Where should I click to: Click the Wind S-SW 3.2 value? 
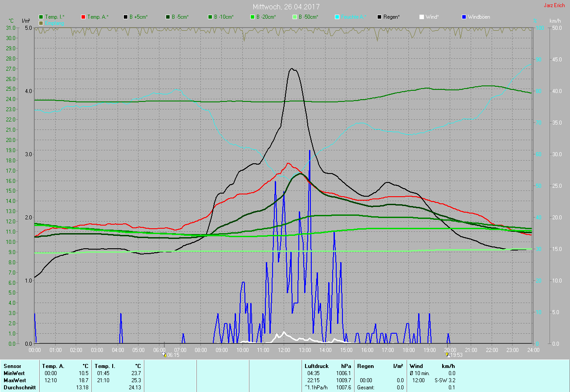[444, 380]
